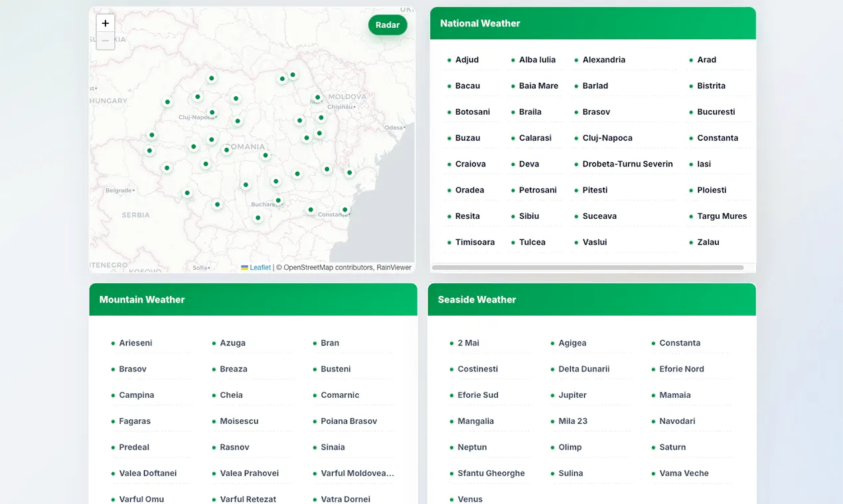
Task: Open weather for Adjud
Action: [467, 60]
